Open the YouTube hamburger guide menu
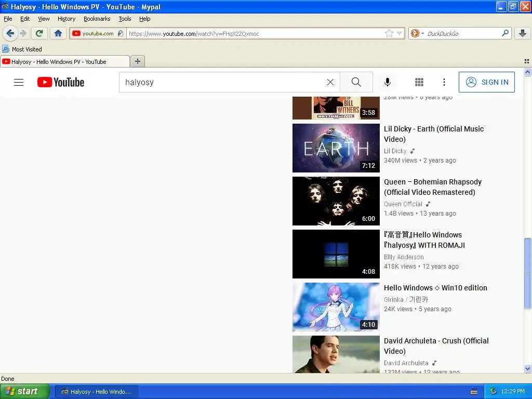 (x=19, y=82)
